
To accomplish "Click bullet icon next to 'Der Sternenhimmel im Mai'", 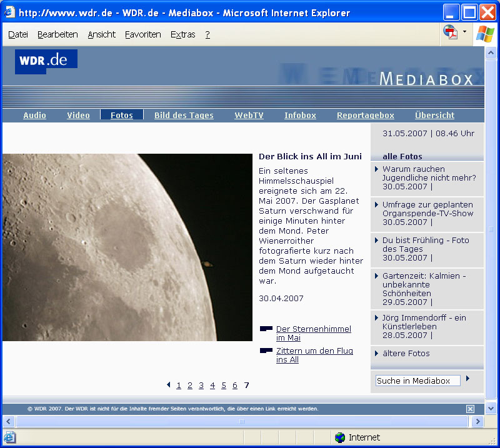I will (x=266, y=329).
